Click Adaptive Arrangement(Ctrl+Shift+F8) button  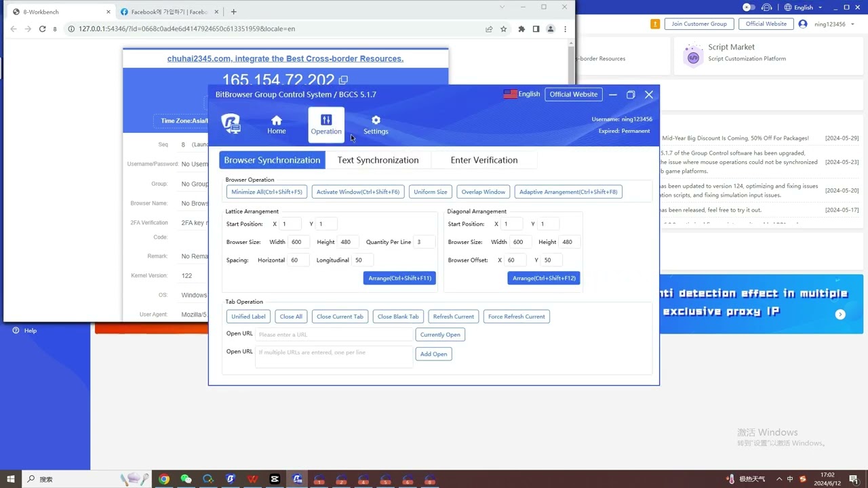click(x=568, y=192)
